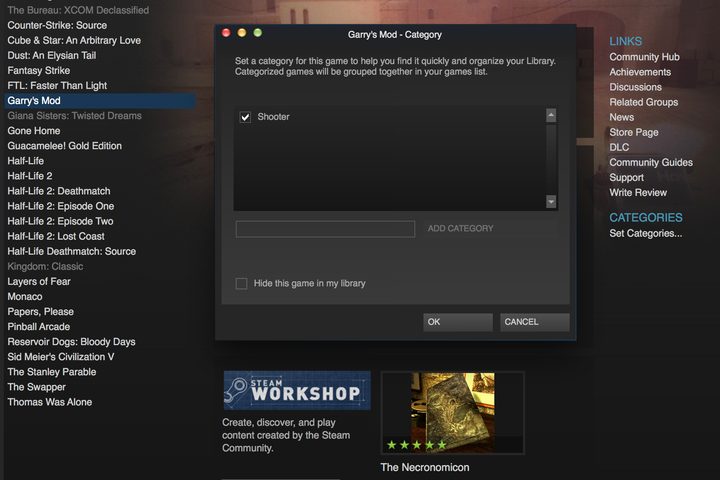The height and width of the screenshot is (480, 720).
Task: Open the DLC link
Action: (x=619, y=147)
